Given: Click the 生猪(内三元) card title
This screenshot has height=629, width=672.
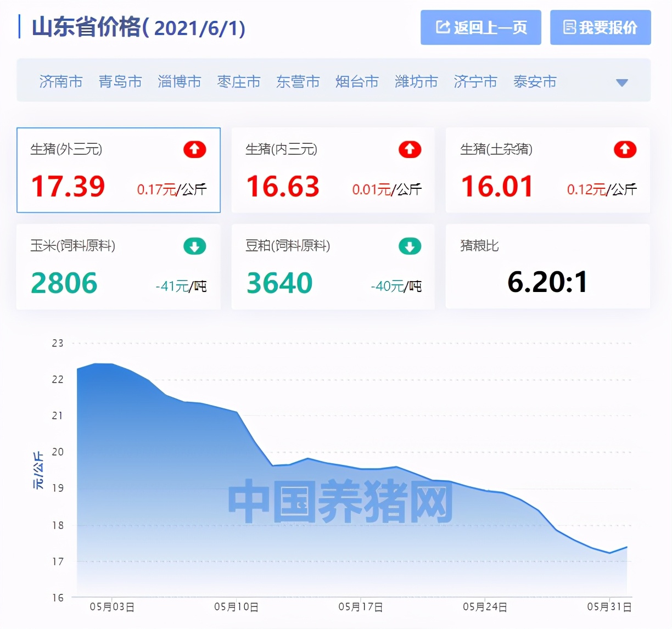Looking at the screenshot, I should [282, 149].
